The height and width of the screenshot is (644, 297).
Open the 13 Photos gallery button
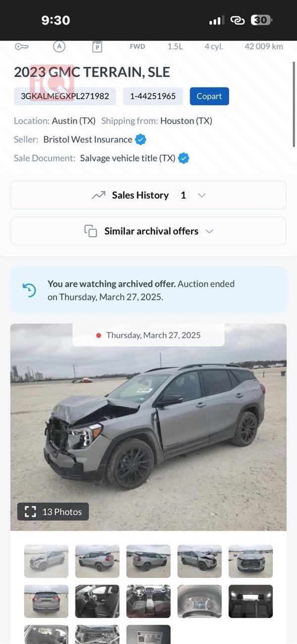point(53,512)
